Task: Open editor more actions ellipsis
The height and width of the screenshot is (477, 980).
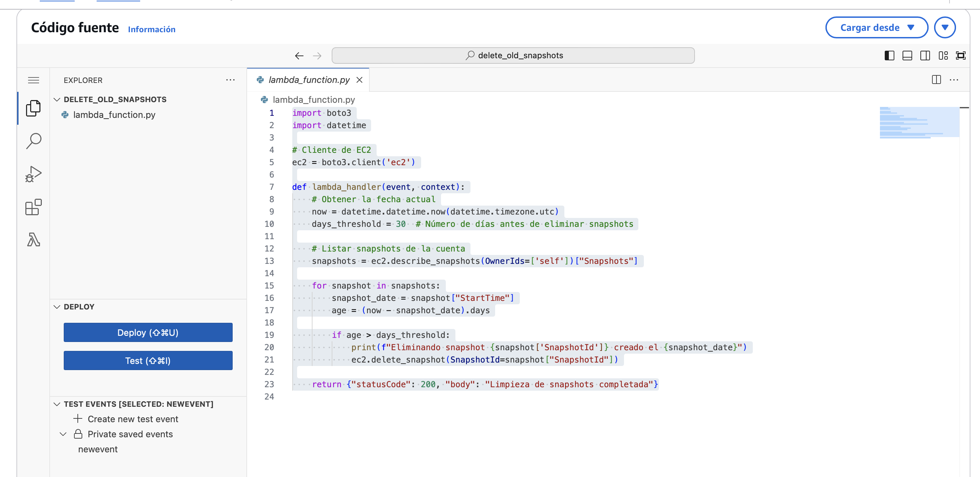Action: (954, 79)
